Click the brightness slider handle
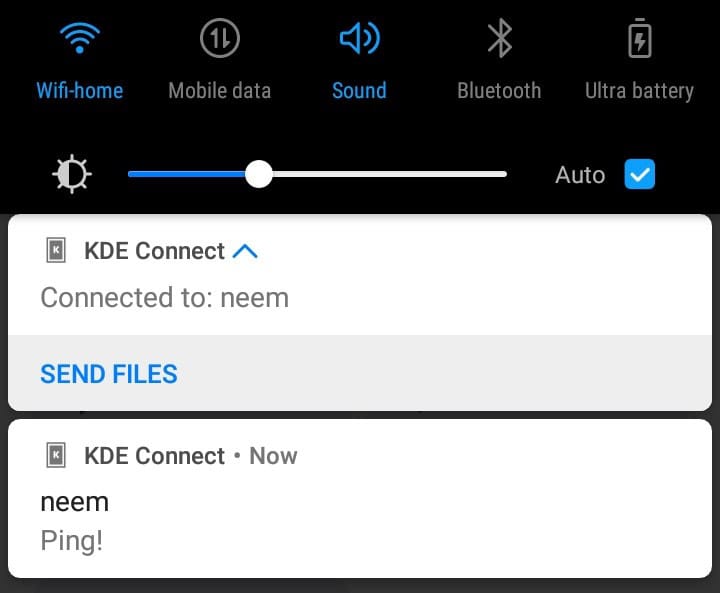This screenshot has height=593, width=720. tap(259, 174)
